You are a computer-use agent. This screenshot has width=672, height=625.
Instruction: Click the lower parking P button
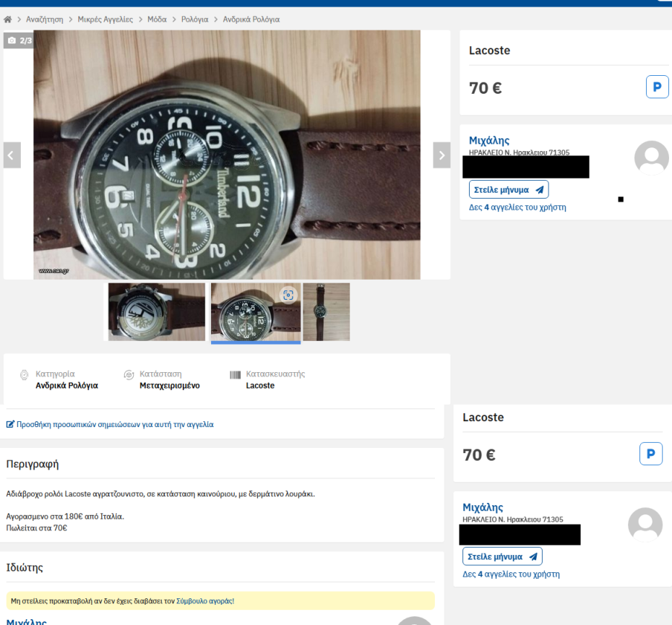(650, 454)
